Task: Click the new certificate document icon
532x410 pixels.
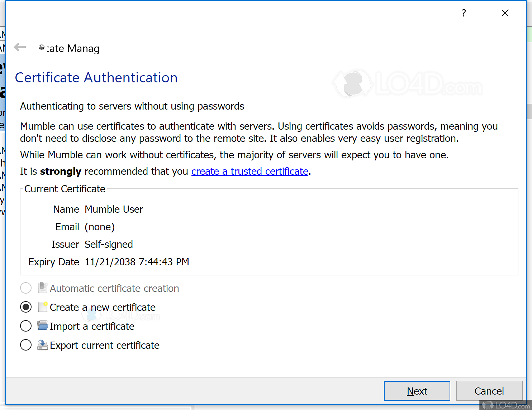Action: pos(42,307)
